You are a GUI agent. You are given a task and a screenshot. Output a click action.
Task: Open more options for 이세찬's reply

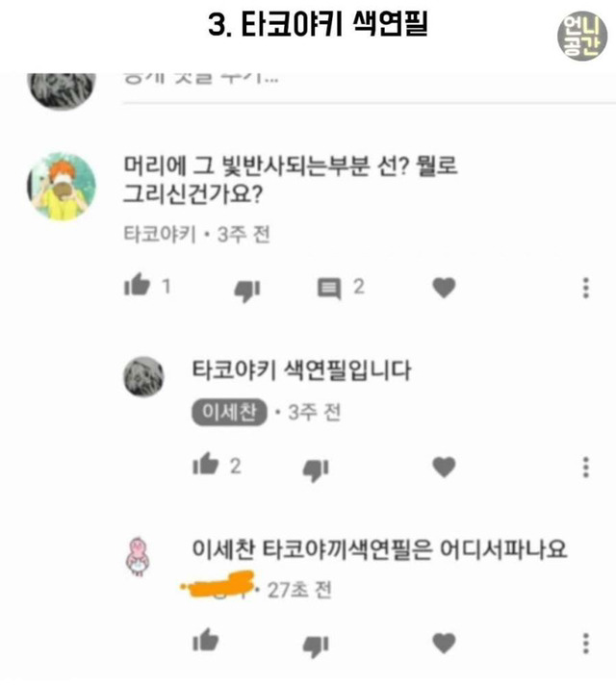[x=586, y=468]
